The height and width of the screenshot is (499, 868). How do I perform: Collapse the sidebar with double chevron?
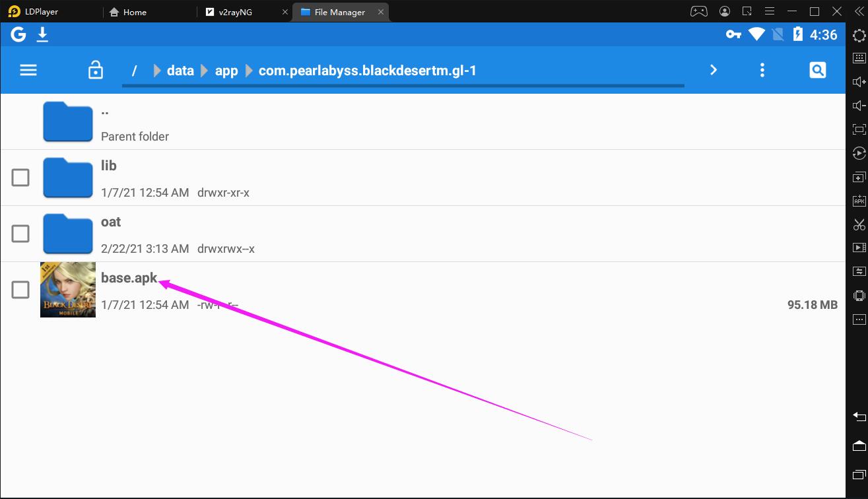click(x=859, y=11)
